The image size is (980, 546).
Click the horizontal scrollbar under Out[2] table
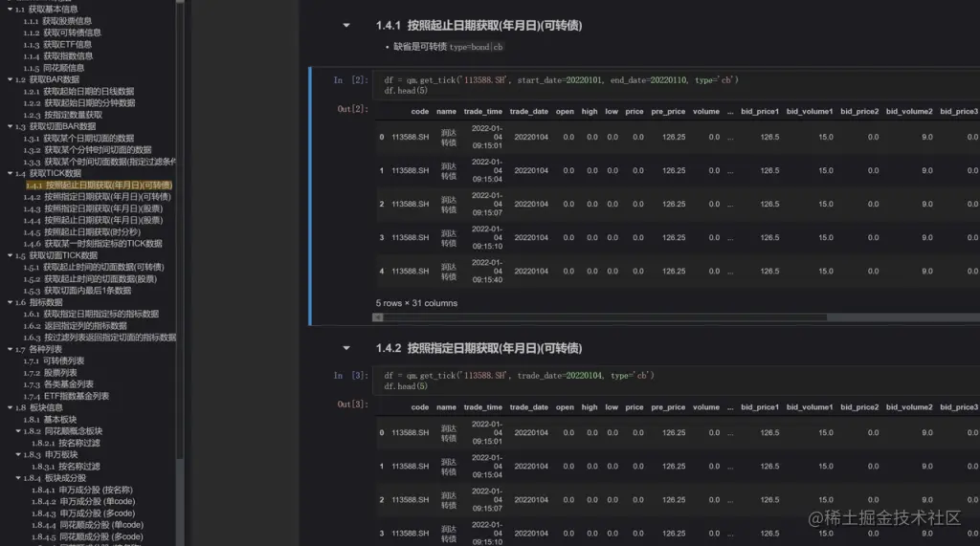pos(605,317)
